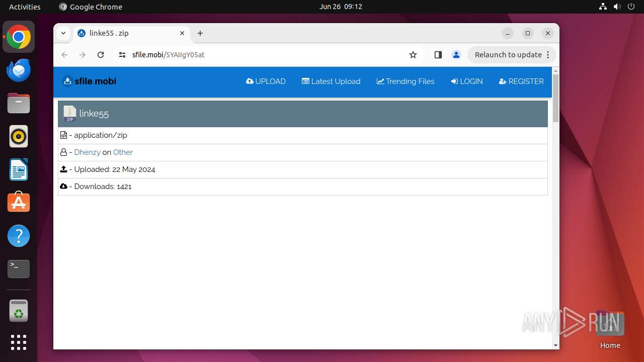644x362 pixels.
Task: Open the Other category link
Action: click(x=123, y=152)
